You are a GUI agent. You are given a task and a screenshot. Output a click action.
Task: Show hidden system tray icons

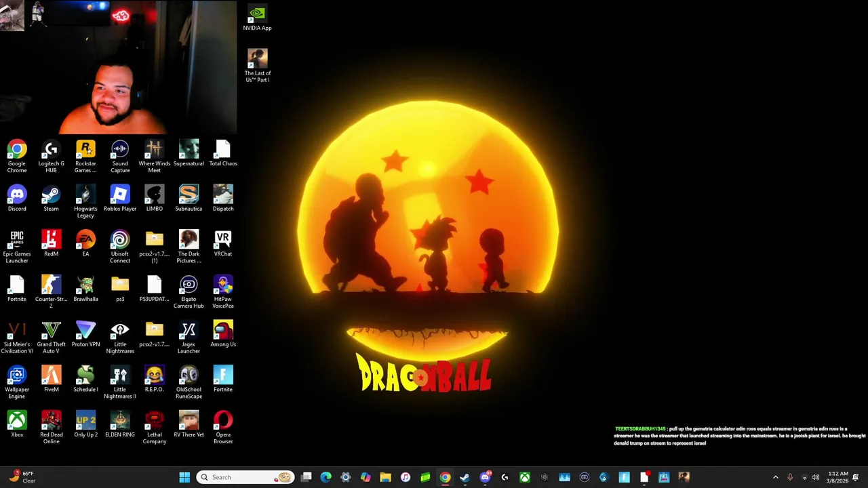pyautogui.click(x=776, y=477)
